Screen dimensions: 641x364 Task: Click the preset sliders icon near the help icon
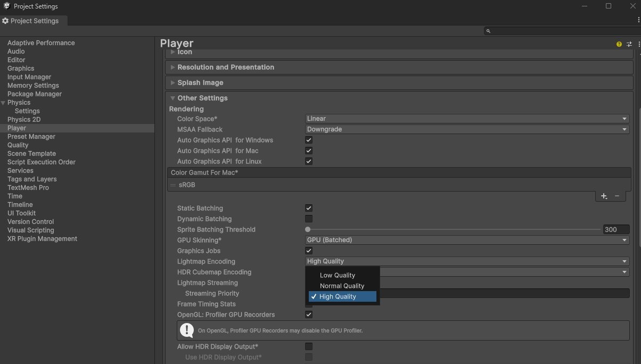[x=629, y=44]
